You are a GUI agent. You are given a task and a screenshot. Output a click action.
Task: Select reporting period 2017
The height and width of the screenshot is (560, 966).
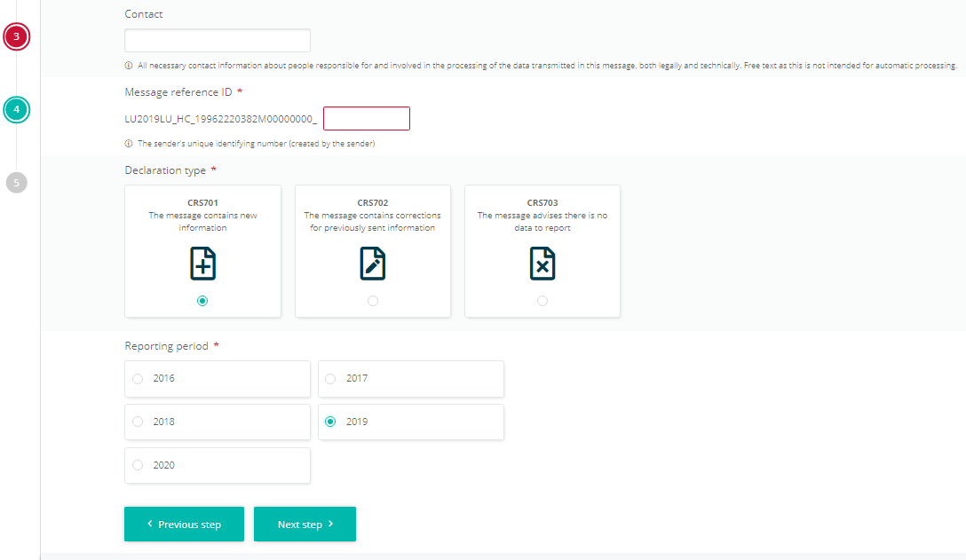411,379
